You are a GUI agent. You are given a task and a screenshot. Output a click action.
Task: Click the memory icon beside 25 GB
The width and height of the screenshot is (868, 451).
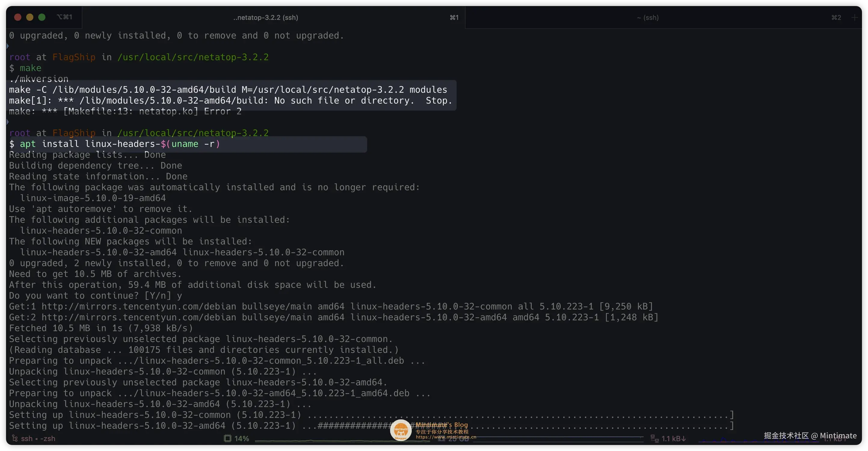[x=441, y=439]
